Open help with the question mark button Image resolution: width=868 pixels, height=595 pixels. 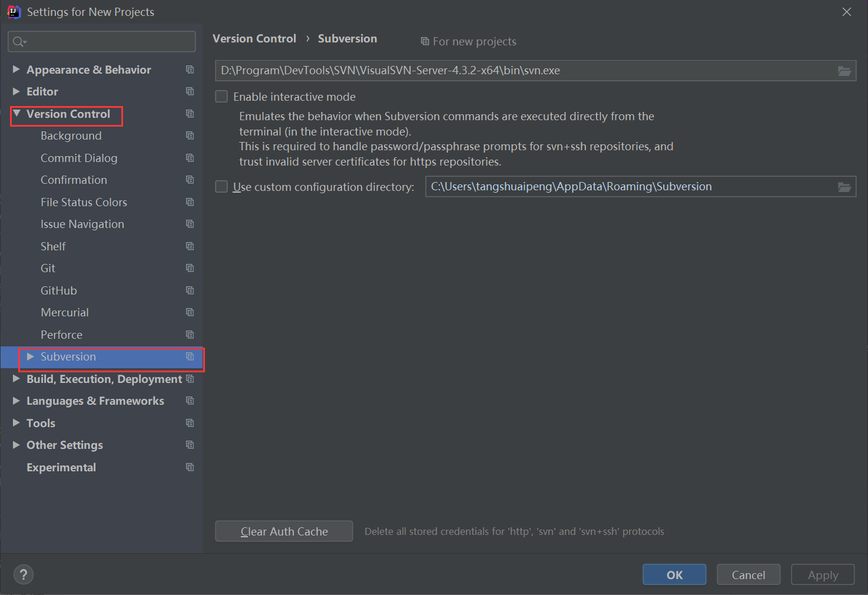[x=24, y=574]
